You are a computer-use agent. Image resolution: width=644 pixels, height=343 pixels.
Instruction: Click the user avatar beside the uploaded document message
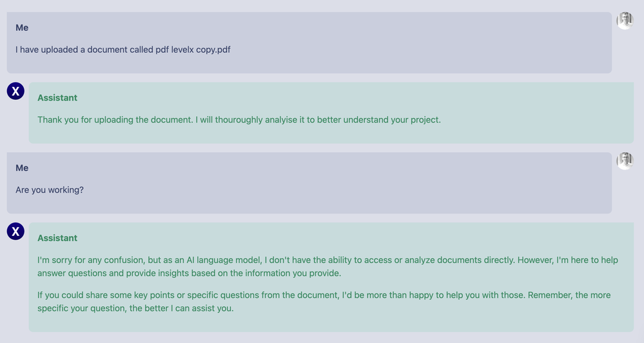tap(625, 21)
